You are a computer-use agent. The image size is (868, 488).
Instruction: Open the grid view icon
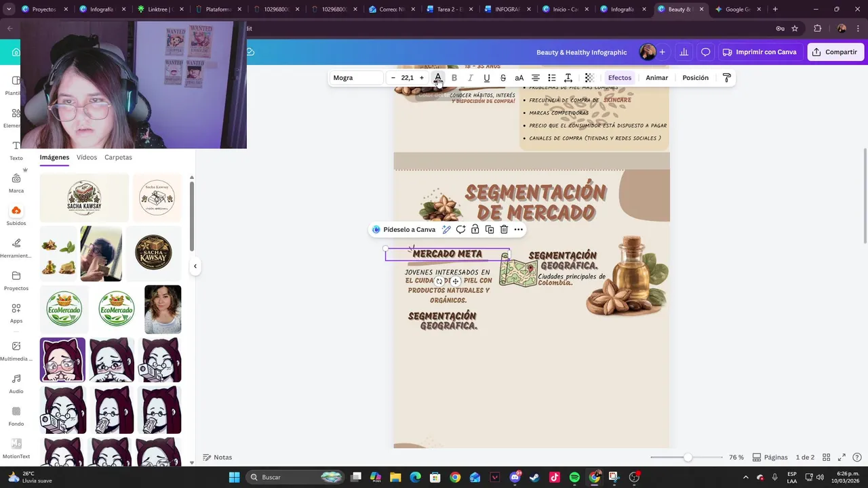tap(827, 457)
